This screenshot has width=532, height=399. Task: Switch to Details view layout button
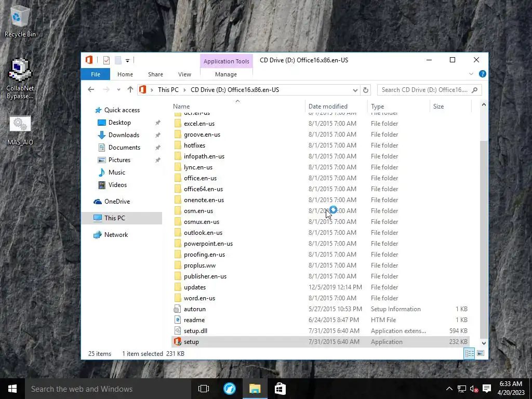coord(469,353)
